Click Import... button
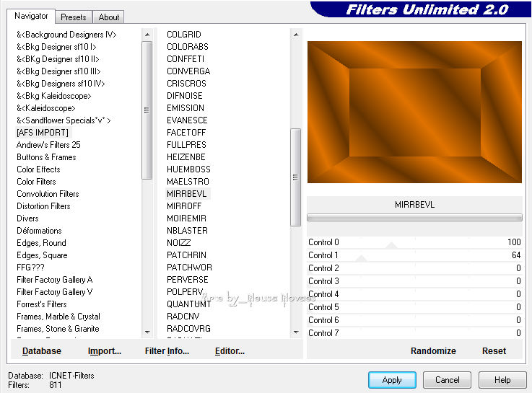This screenshot has height=393, width=532. [x=105, y=351]
